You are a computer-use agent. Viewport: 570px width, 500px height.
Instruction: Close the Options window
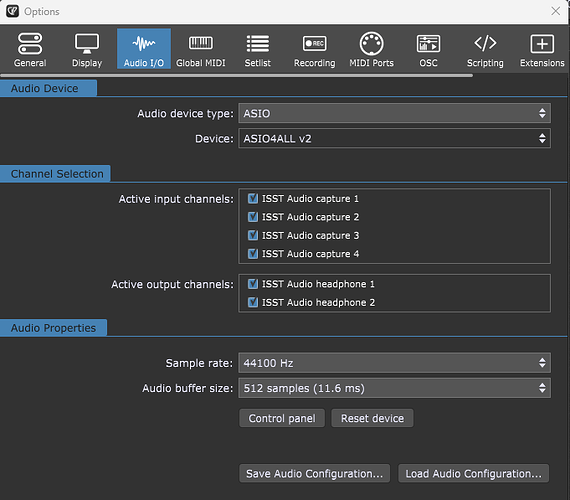[x=555, y=11]
